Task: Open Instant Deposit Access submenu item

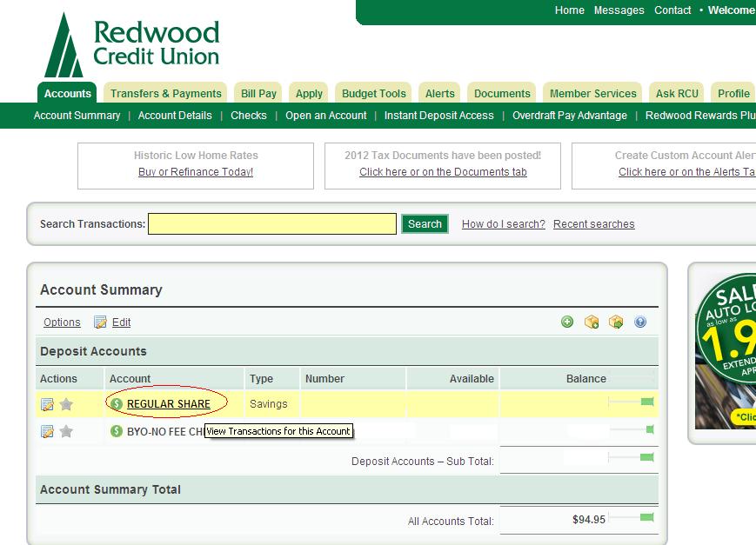Action: (438, 115)
